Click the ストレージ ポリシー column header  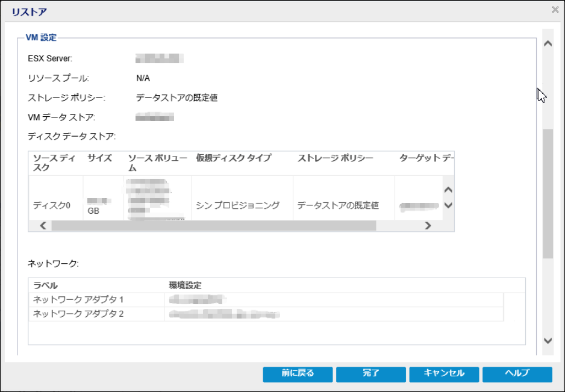point(336,158)
